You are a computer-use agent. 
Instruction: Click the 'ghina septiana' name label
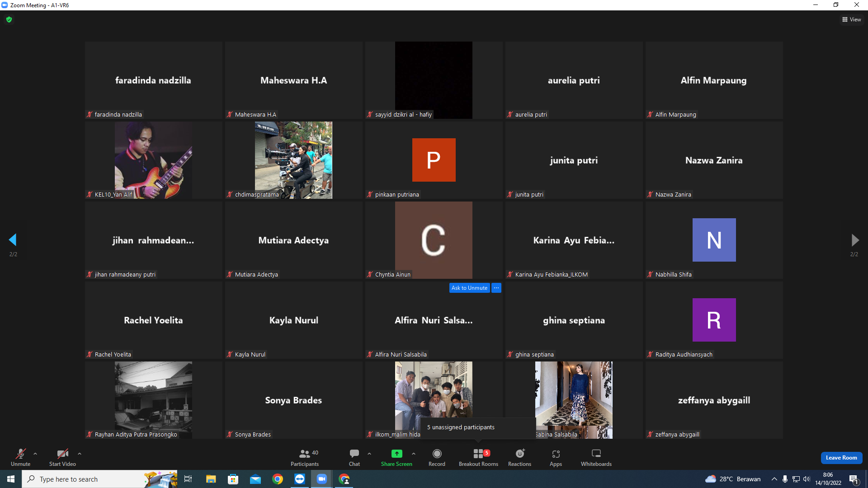point(534,355)
